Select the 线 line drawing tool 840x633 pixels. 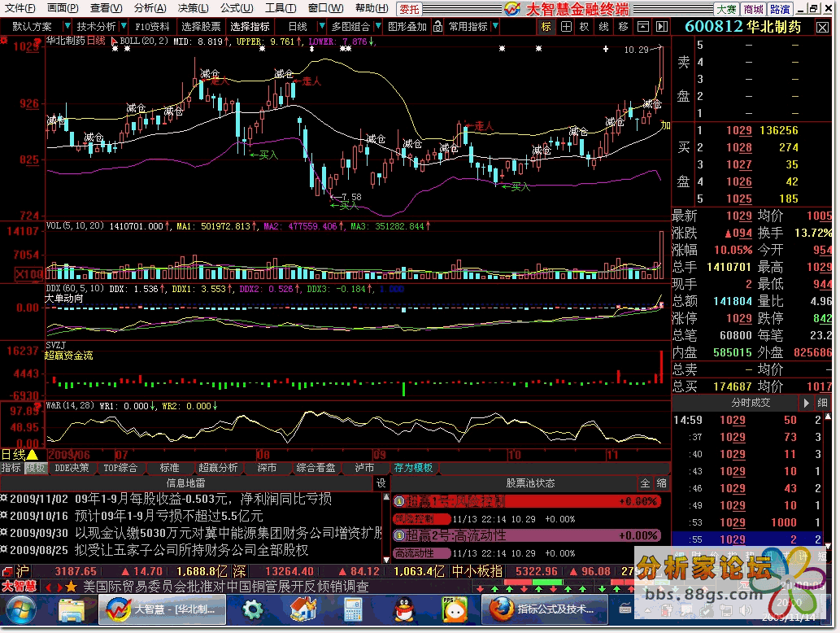click(x=603, y=27)
